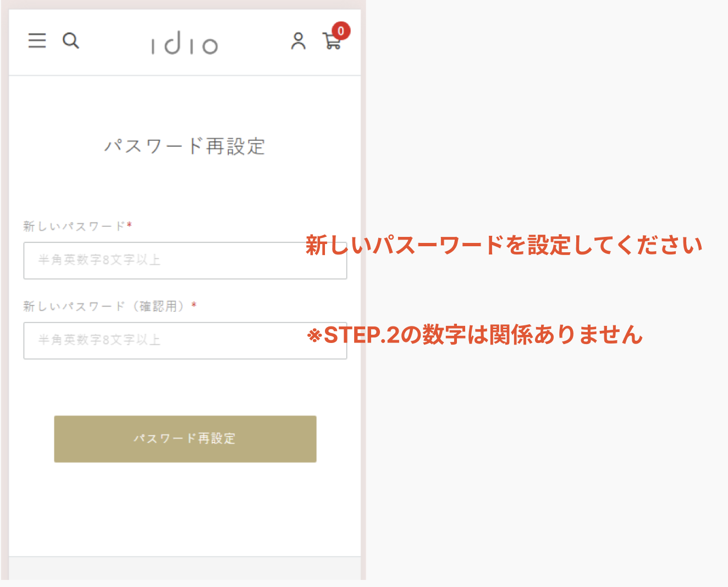Focus the first password entry box
The height and width of the screenshot is (587, 728).
[185, 261]
